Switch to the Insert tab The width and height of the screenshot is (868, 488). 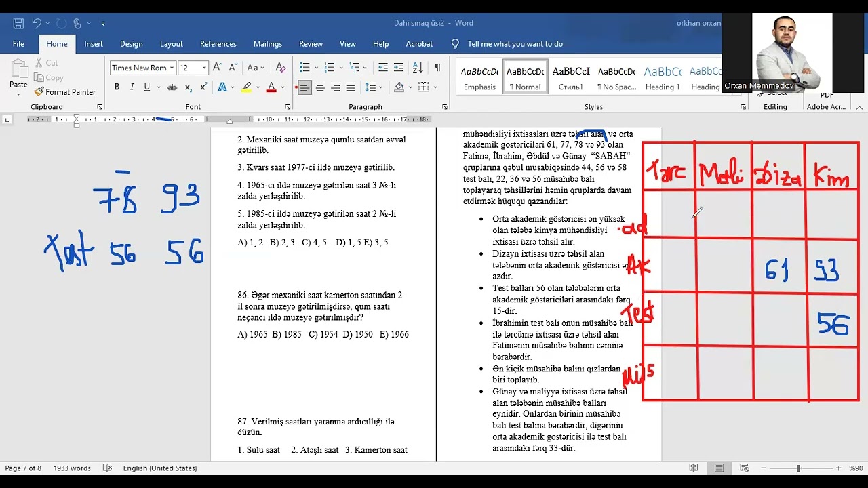pos(94,43)
